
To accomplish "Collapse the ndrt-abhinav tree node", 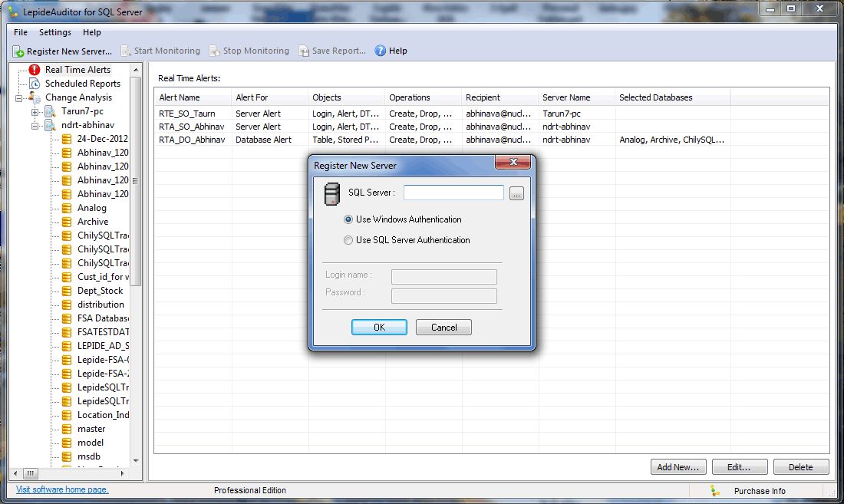I will pos(35,126).
